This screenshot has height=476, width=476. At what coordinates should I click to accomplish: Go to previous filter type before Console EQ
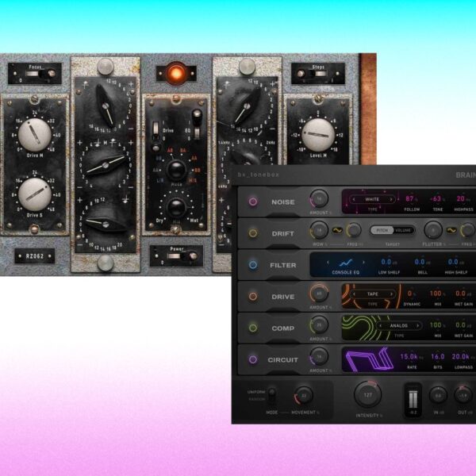(328, 263)
